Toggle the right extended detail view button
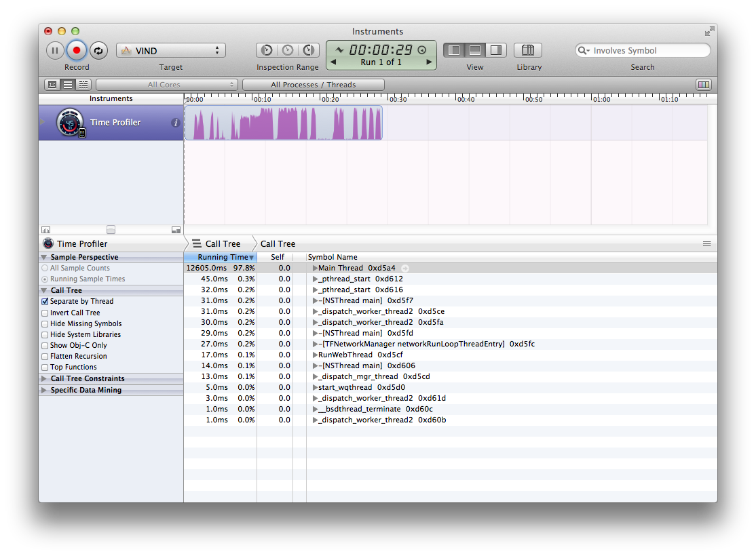Viewport: 756px width, 556px height. pos(495,50)
